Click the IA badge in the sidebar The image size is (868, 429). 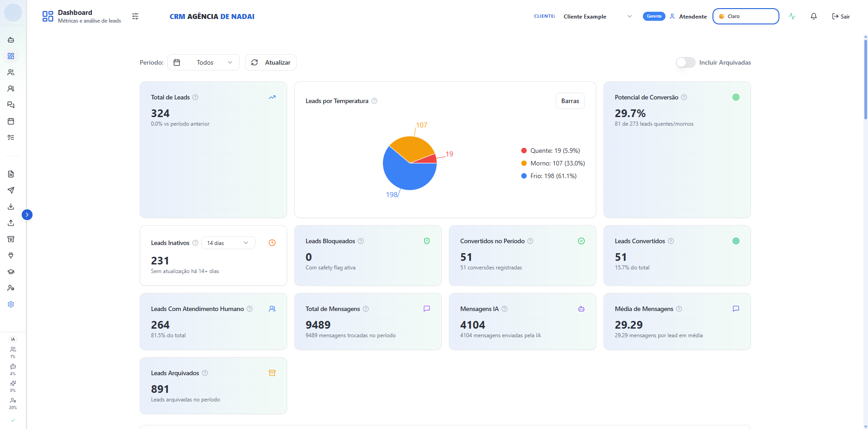pos(13,339)
